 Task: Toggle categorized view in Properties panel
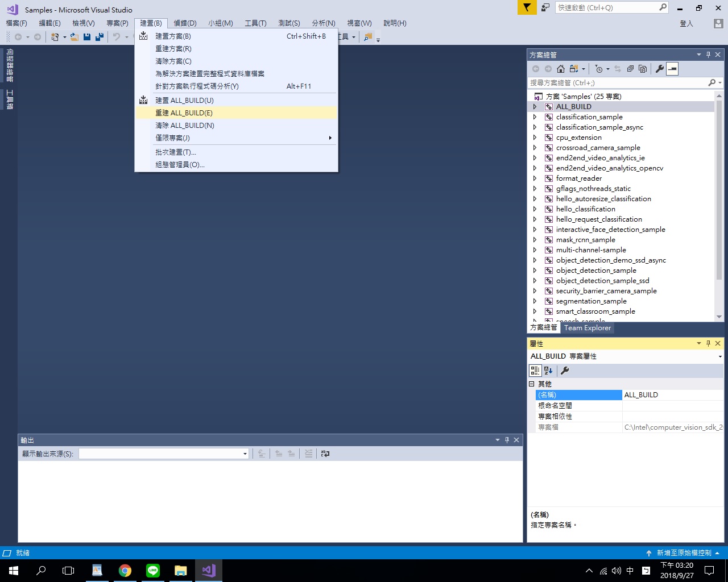pyautogui.click(x=535, y=371)
